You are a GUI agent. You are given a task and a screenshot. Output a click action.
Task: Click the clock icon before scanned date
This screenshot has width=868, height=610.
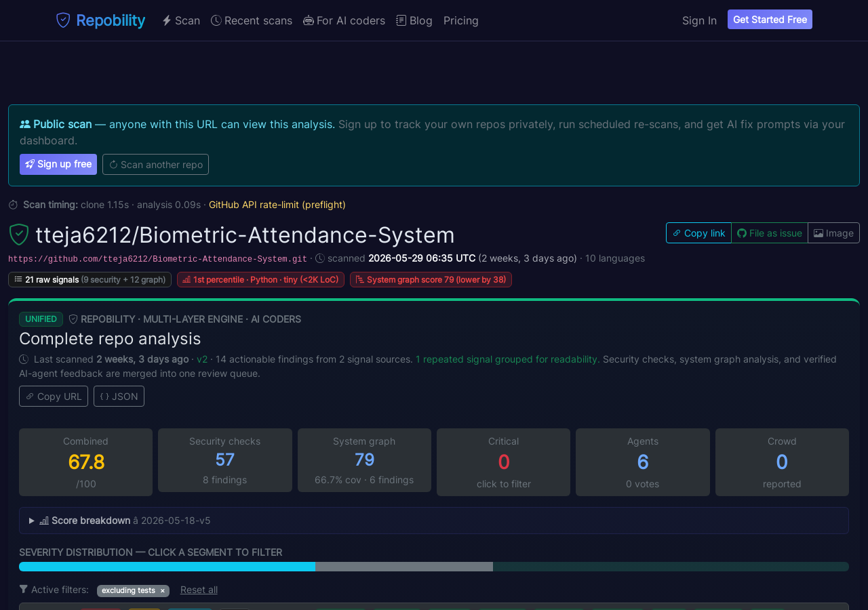320,258
